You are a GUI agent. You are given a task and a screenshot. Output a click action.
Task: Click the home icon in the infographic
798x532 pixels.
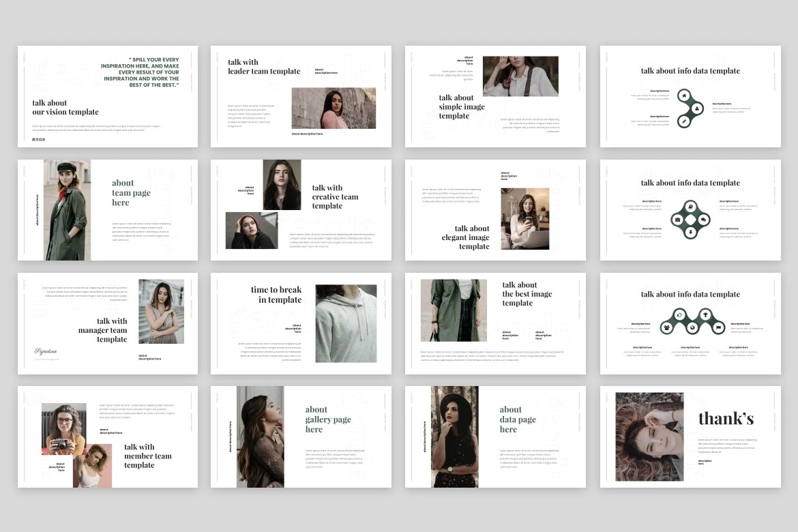683,96
